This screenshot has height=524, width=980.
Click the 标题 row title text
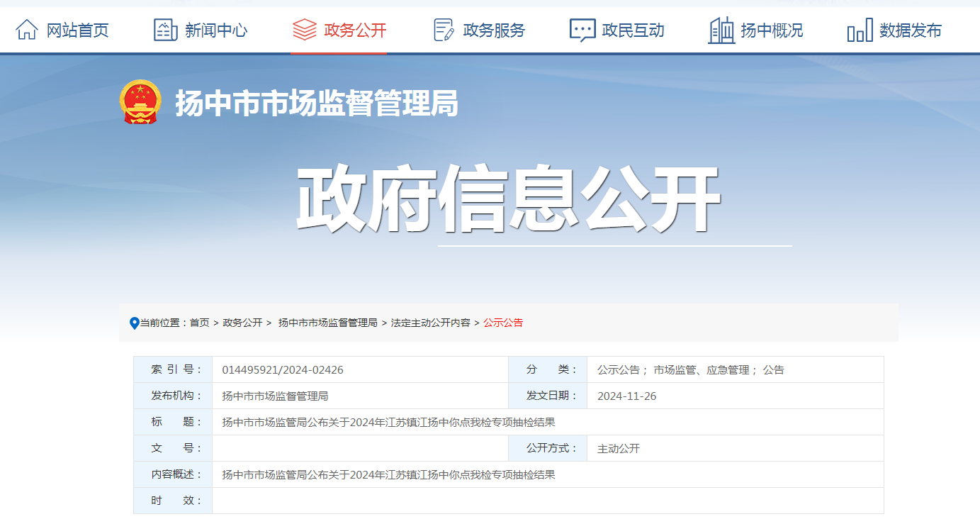[x=388, y=423]
